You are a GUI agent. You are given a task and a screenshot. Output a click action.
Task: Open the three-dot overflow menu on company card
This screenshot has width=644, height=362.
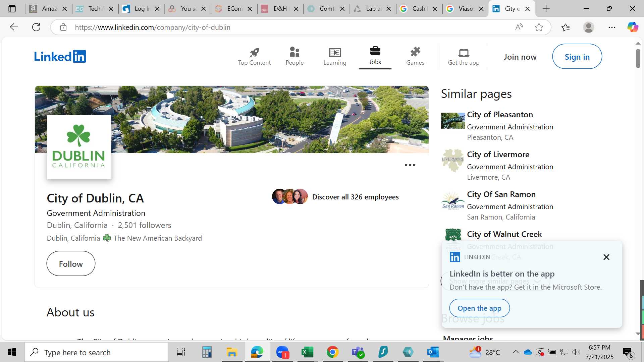pos(410,165)
